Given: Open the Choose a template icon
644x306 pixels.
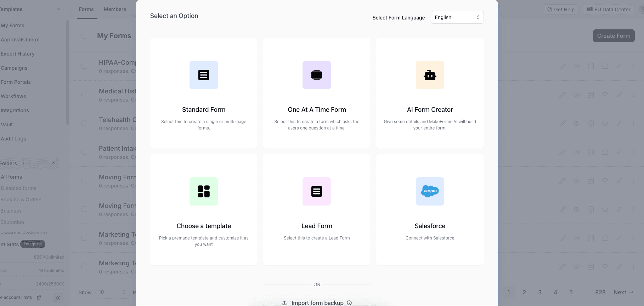Looking at the screenshot, I should pos(203,191).
